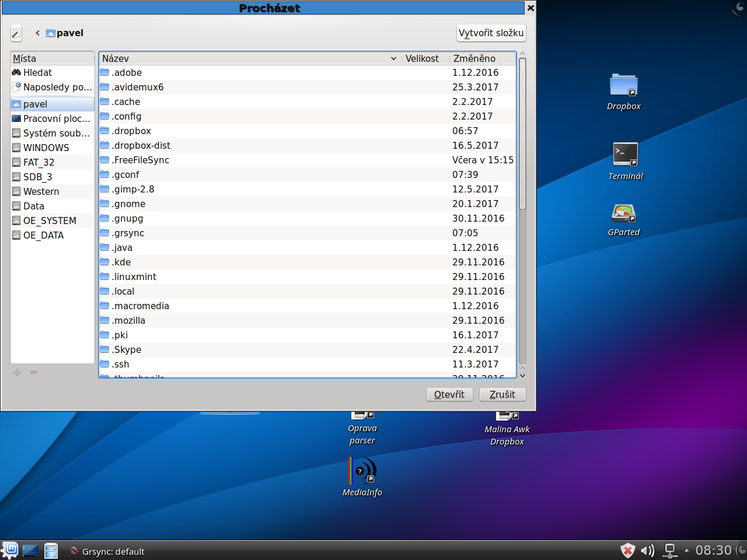This screenshot has width=747, height=560.
Task: Select the .pki folder row
Action: click(x=308, y=335)
